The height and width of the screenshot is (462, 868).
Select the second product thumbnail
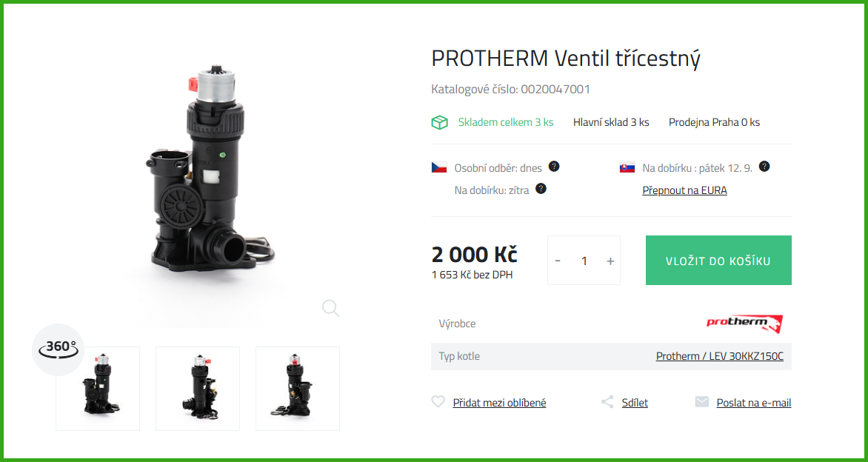click(x=198, y=389)
